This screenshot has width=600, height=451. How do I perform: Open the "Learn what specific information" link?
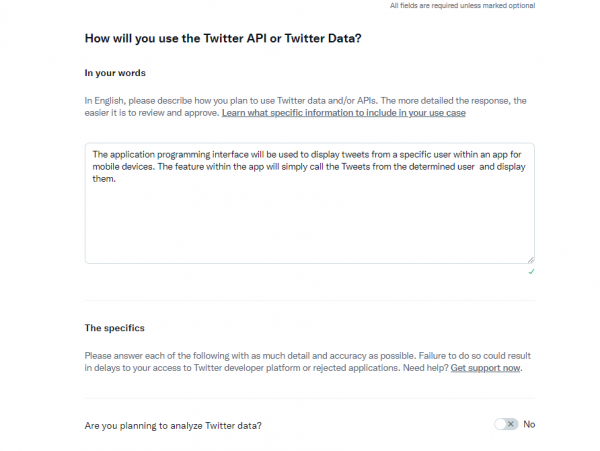point(343,113)
